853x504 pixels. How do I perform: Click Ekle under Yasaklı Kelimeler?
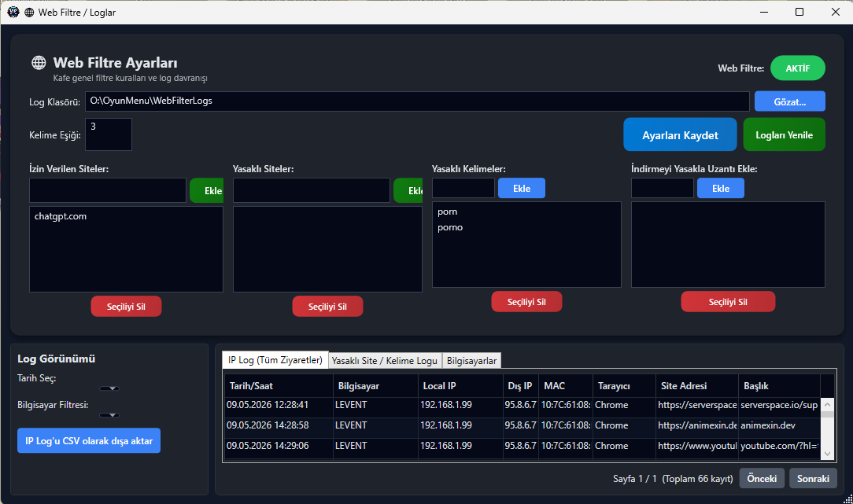click(x=521, y=188)
